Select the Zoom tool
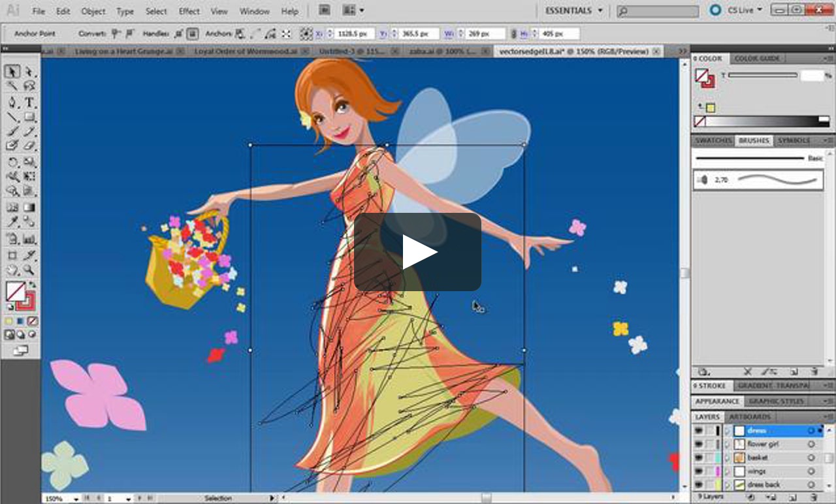836x504 pixels. [x=29, y=270]
